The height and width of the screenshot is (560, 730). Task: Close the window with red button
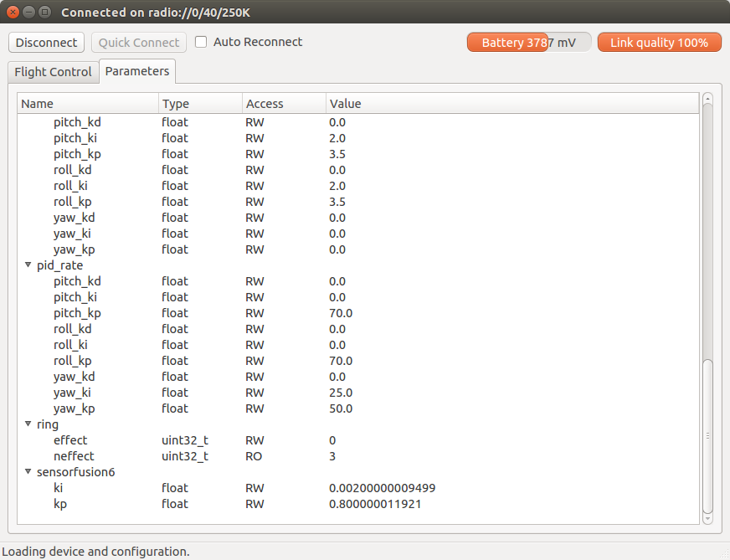[x=13, y=12]
